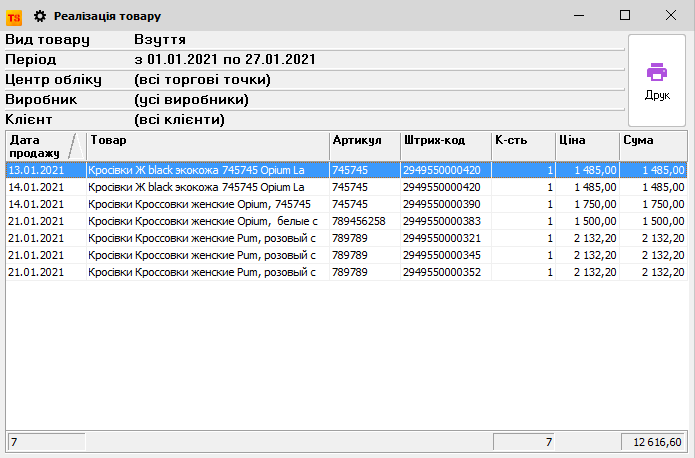
Task: Open the settings gear in title bar
Action: (x=40, y=16)
